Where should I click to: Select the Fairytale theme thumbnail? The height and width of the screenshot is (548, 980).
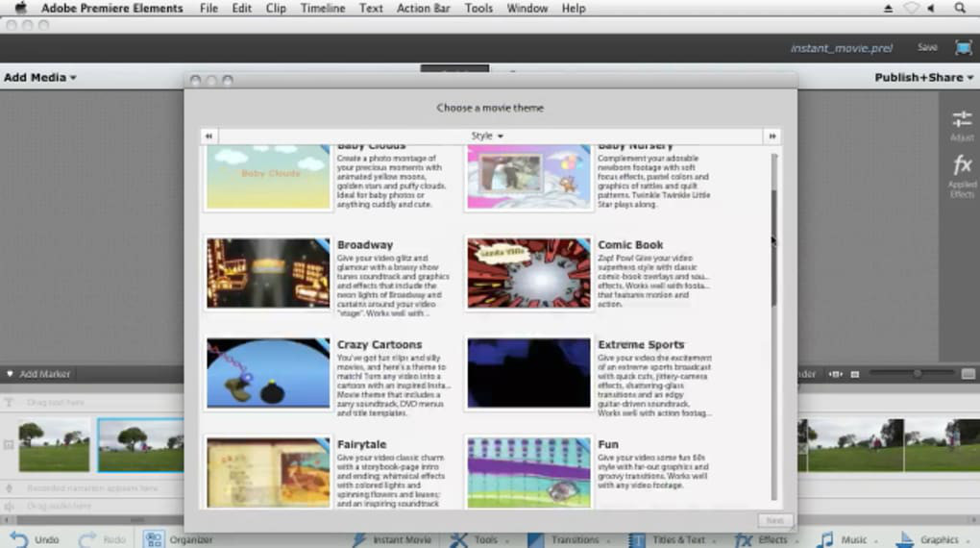(268, 472)
